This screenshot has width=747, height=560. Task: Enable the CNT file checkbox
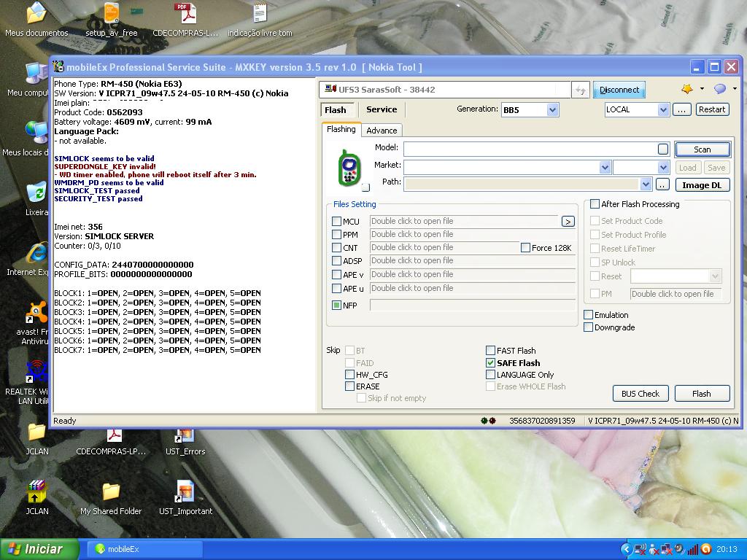[336, 248]
